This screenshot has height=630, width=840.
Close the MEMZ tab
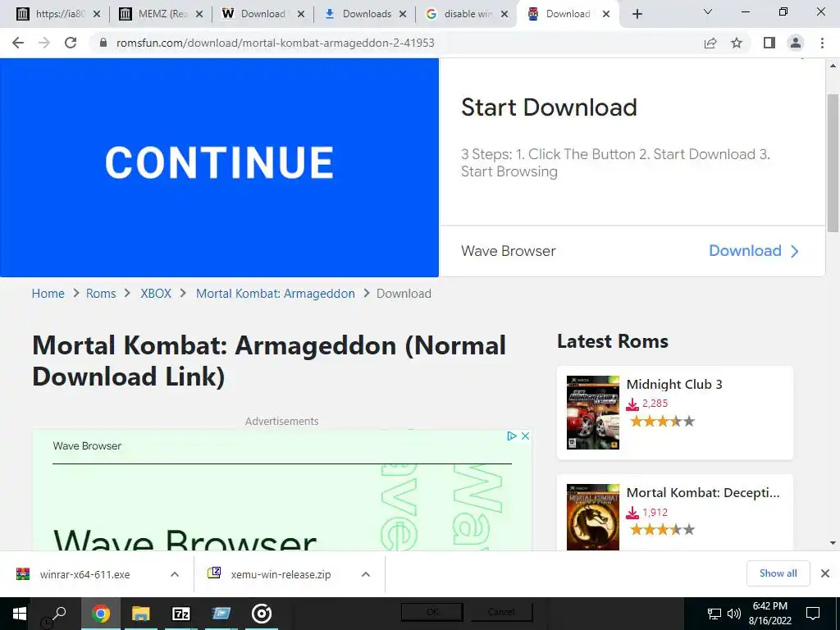tap(199, 15)
